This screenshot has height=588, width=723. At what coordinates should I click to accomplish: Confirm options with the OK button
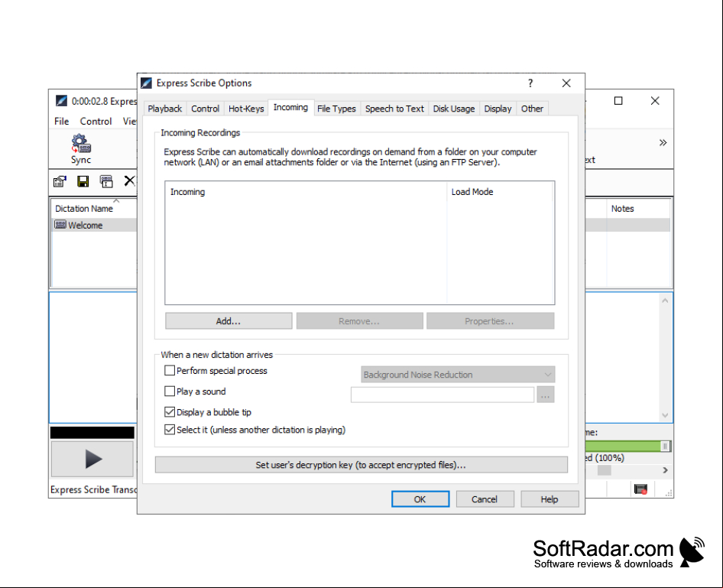tap(420, 499)
